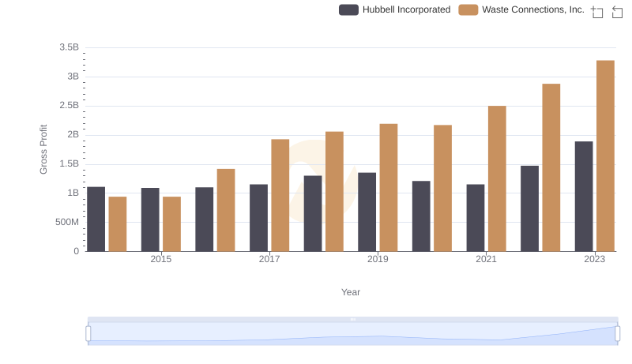Click the 2017 x-axis label
This screenshot has height=364, width=632.
click(x=269, y=259)
